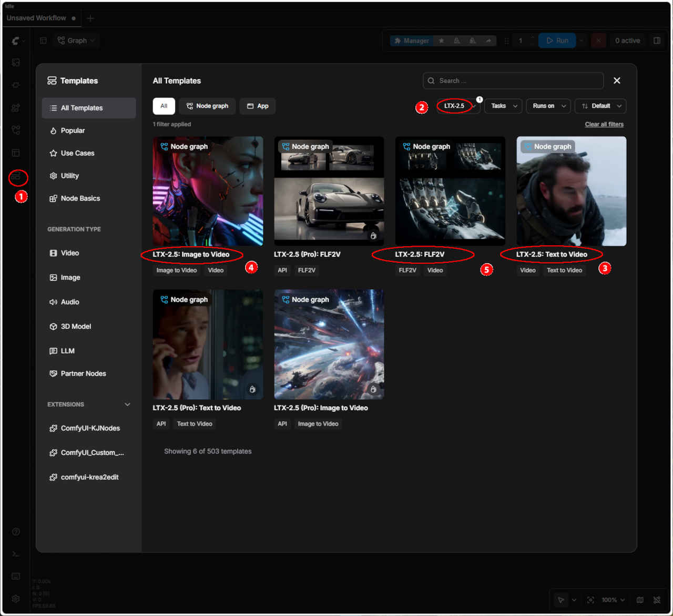Toggle the right side panel
This screenshot has height=616, width=673.
coord(657,41)
